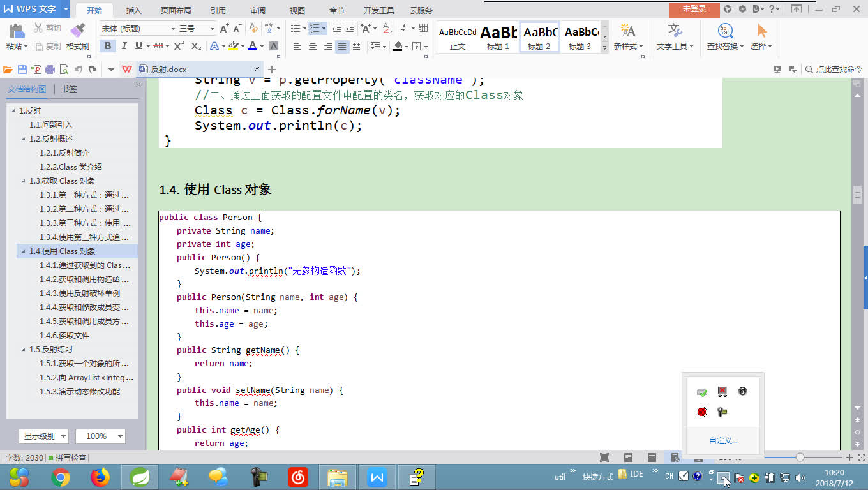Click the volume speaker tray icon
This screenshot has height=490, width=868.
801,477
